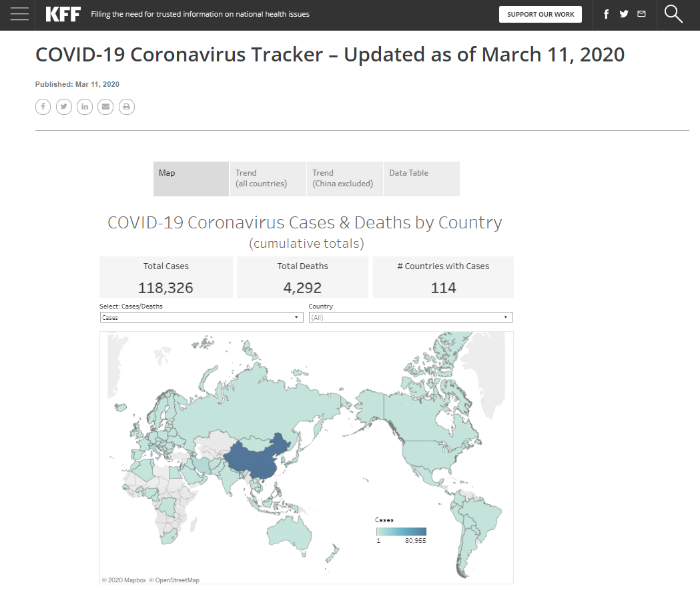Print the article using printer icon
This screenshot has height=589, width=700.
[127, 107]
